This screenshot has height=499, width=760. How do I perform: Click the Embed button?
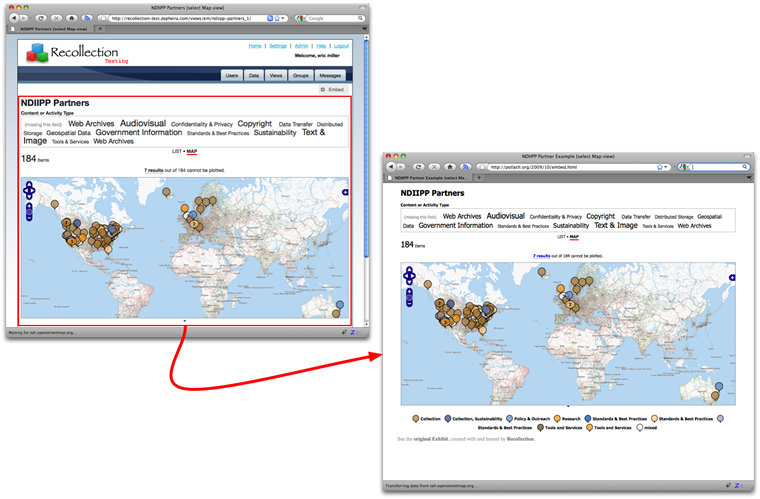coord(332,90)
